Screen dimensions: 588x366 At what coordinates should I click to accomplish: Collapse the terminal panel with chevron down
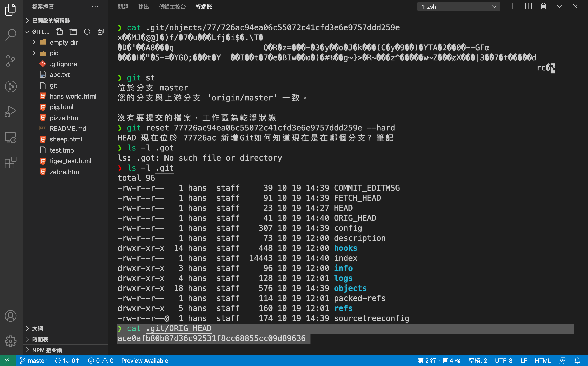(559, 6)
